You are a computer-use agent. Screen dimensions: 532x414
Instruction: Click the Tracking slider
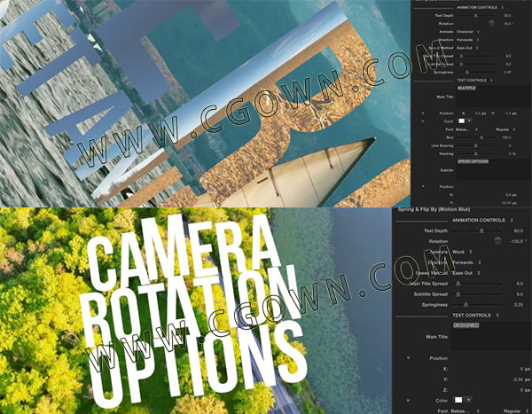tap(475, 153)
